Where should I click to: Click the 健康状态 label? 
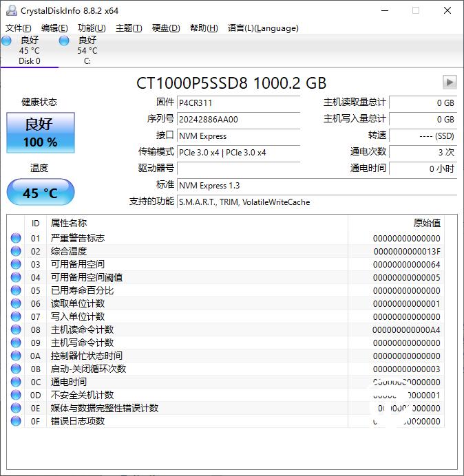click(39, 102)
